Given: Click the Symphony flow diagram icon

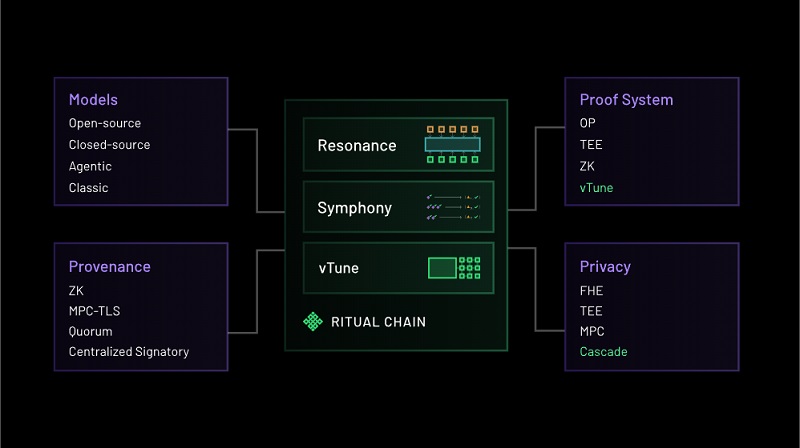Looking at the screenshot, I should click(x=453, y=207).
